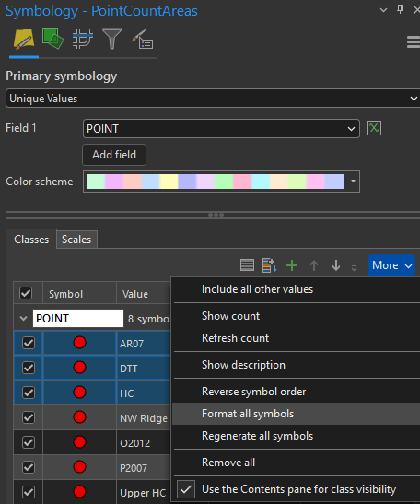Image resolution: width=420 pixels, height=504 pixels.
Task: Open the Color scheme ramp picker
Action: [x=221, y=182]
